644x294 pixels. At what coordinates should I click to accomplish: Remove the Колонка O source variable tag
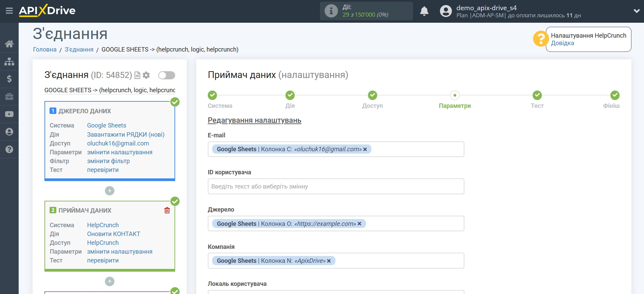coord(359,224)
